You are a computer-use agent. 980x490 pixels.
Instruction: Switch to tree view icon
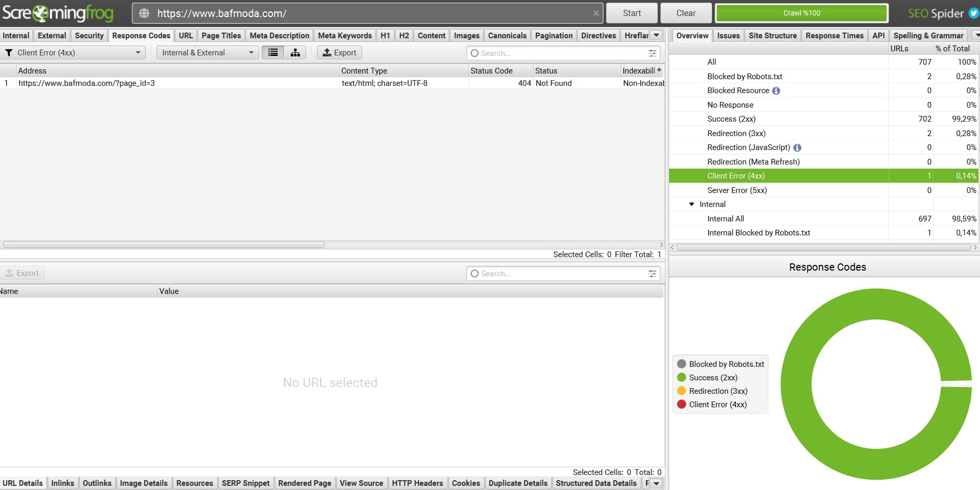point(295,53)
